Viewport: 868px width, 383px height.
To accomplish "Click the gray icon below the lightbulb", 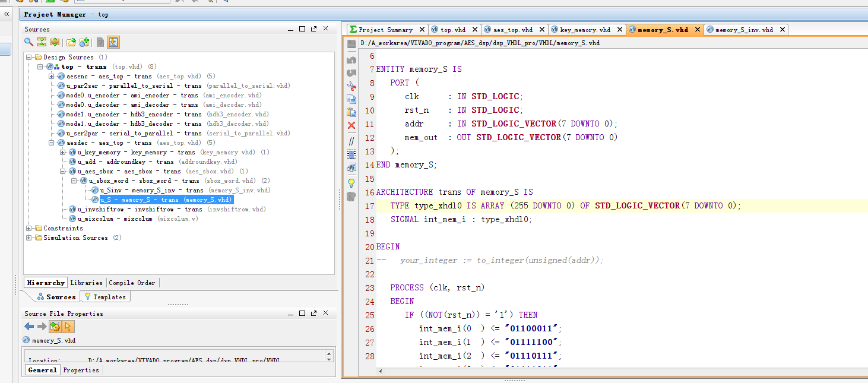I will (351, 196).
